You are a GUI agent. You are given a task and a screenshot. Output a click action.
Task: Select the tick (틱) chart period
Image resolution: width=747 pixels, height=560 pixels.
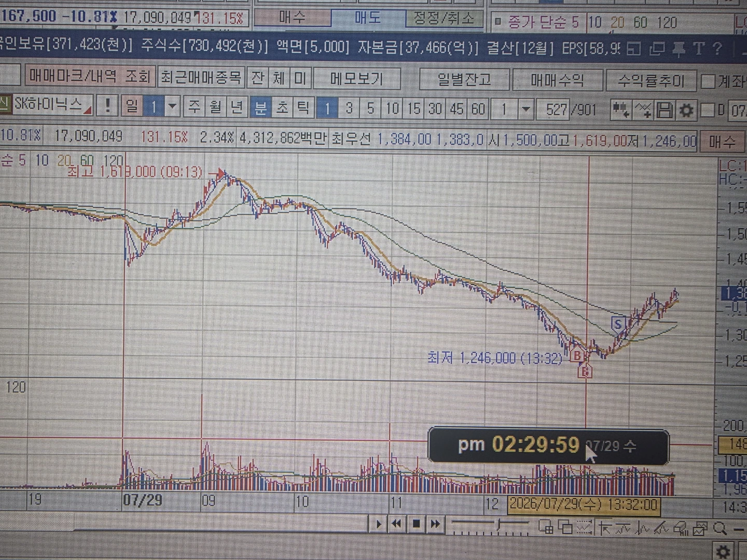(x=303, y=108)
